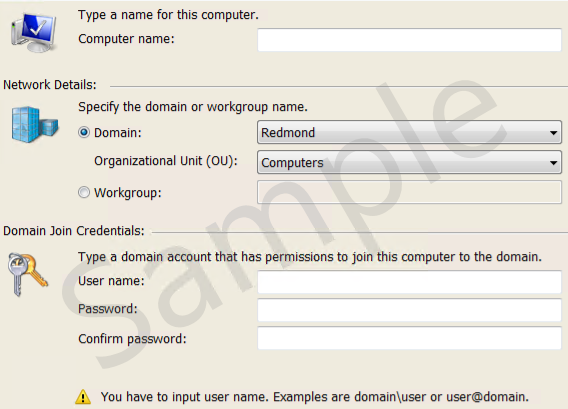Click the Workgroup text field
The image size is (568, 409).
tap(409, 192)
